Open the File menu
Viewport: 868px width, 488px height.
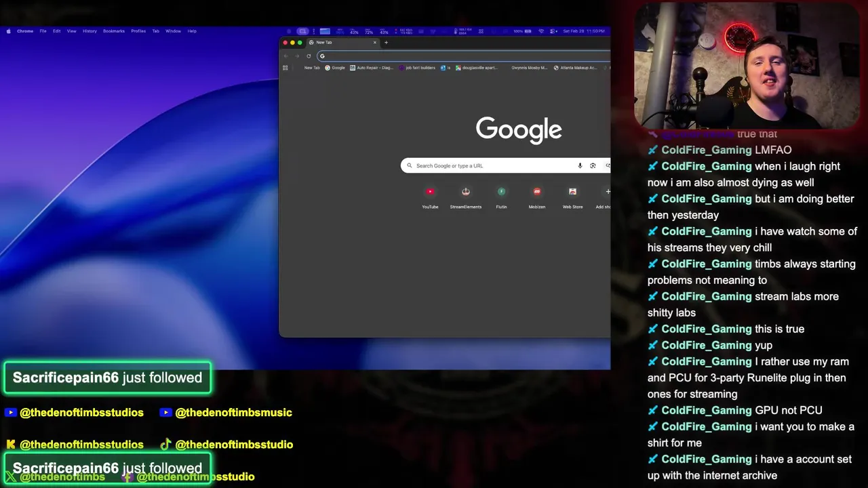[x=43, y=31]
